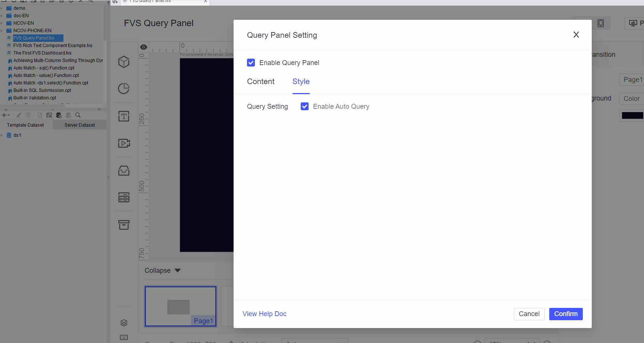This screenshot has width=644, height=343.
Task: Search datasets with the magnifier icon
Action: pyautogui.click(x=78, y=115)
